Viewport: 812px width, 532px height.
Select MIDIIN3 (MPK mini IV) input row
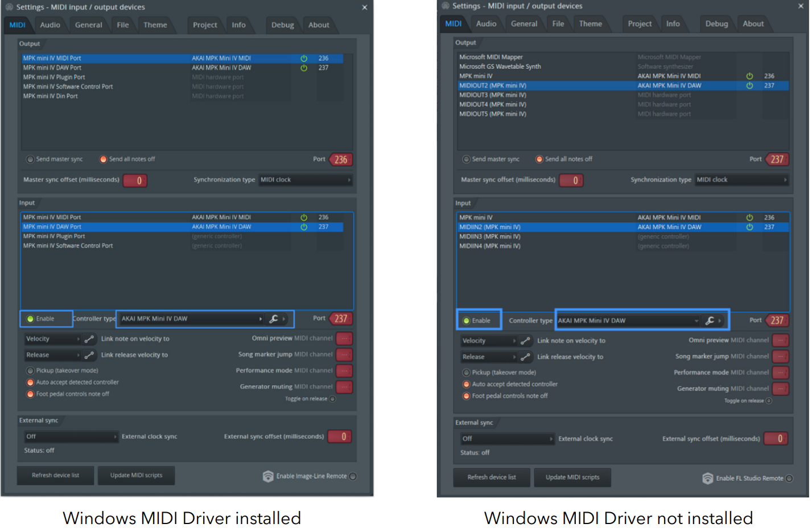pos(623,237)
